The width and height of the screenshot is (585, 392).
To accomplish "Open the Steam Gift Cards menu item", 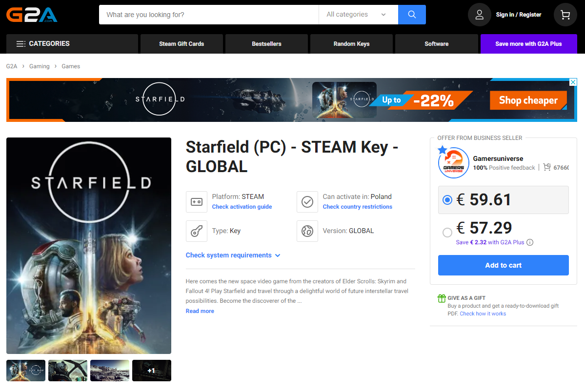I will [x=181, y=43].
